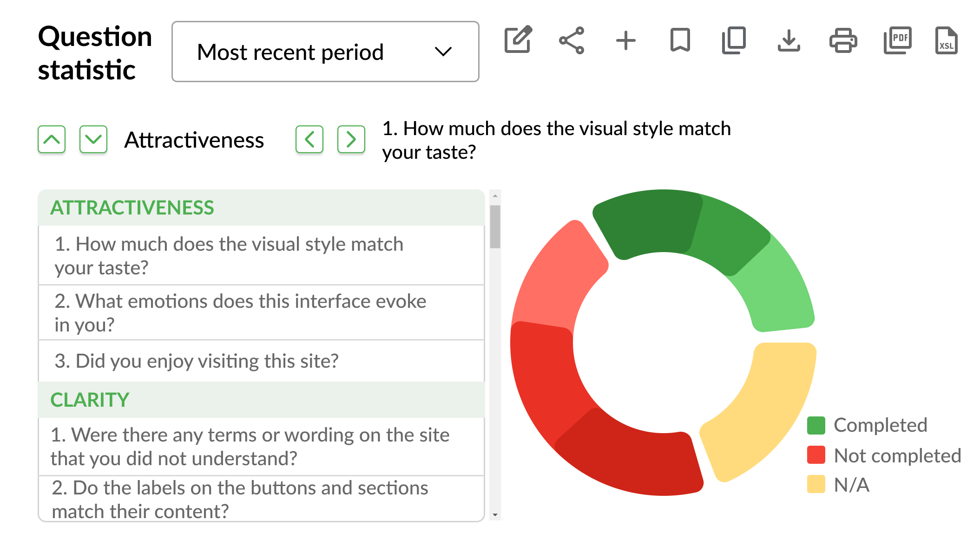Click the copy duplicate icon

pos(734,40)
